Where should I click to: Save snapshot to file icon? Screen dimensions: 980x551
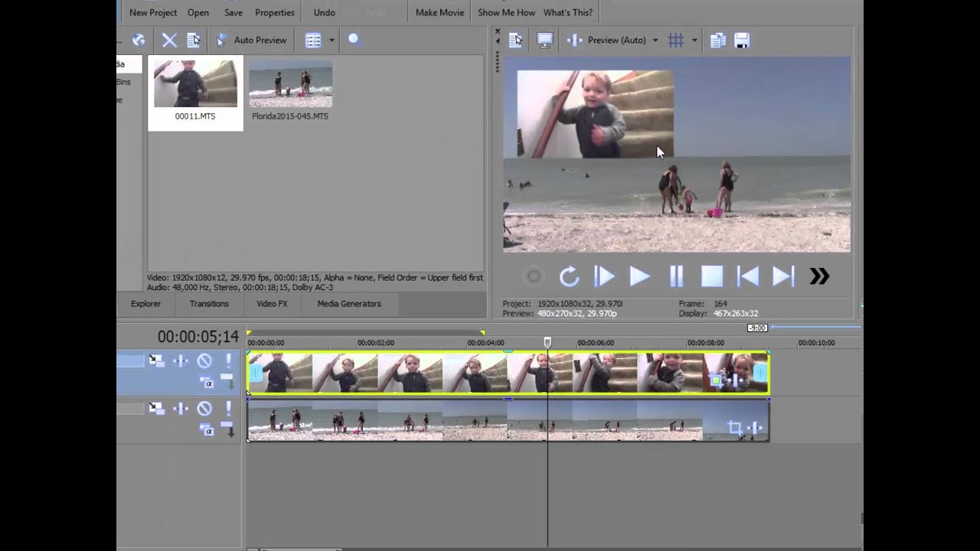742,41
